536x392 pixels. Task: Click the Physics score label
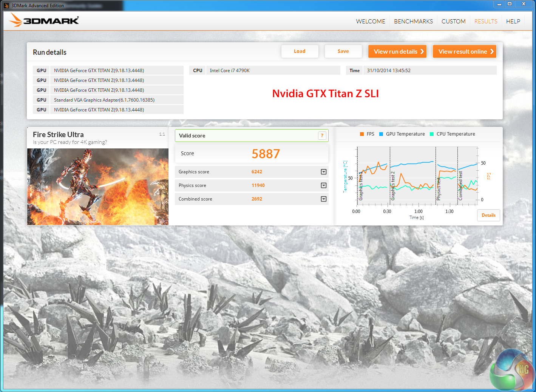coord(192,185)
